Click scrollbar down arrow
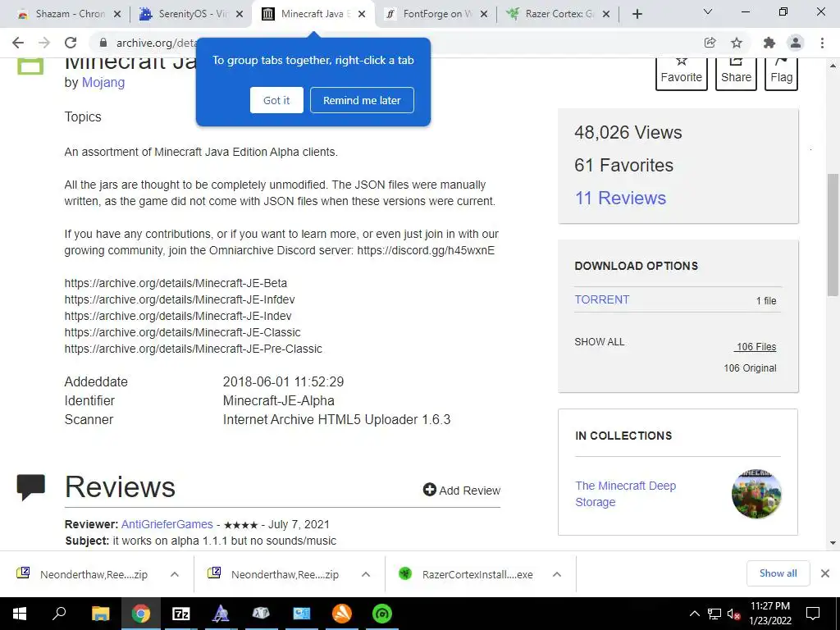 [x=833, y=543]
